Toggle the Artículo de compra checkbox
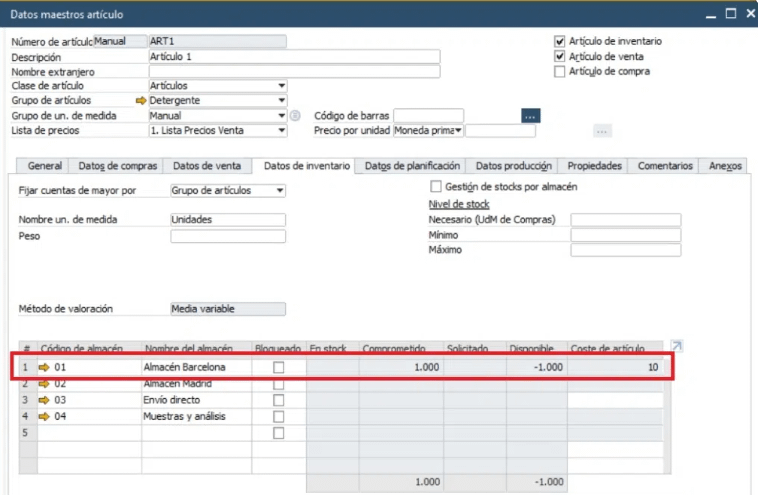Image resolution: width=758 pixels, height=495 pixels. 560,72
